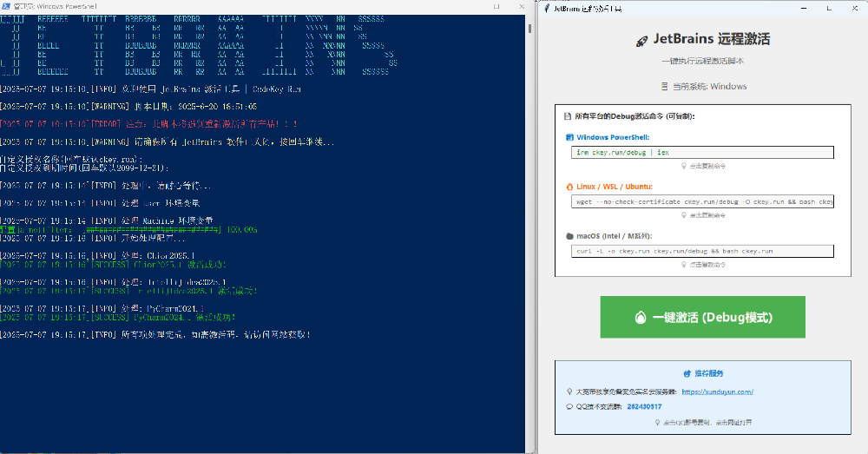
Task: Click the Windows PowerShell section icon
Action: [x=569, y=137]
